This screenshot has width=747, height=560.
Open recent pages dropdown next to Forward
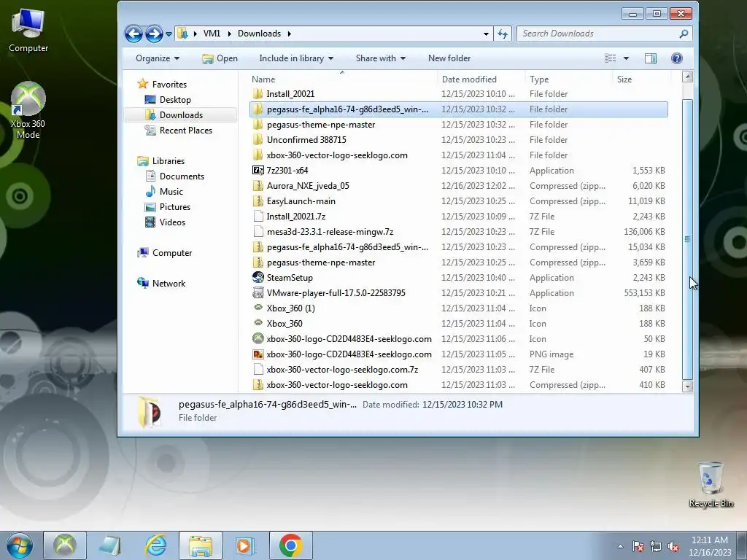(x=169, y=34)
